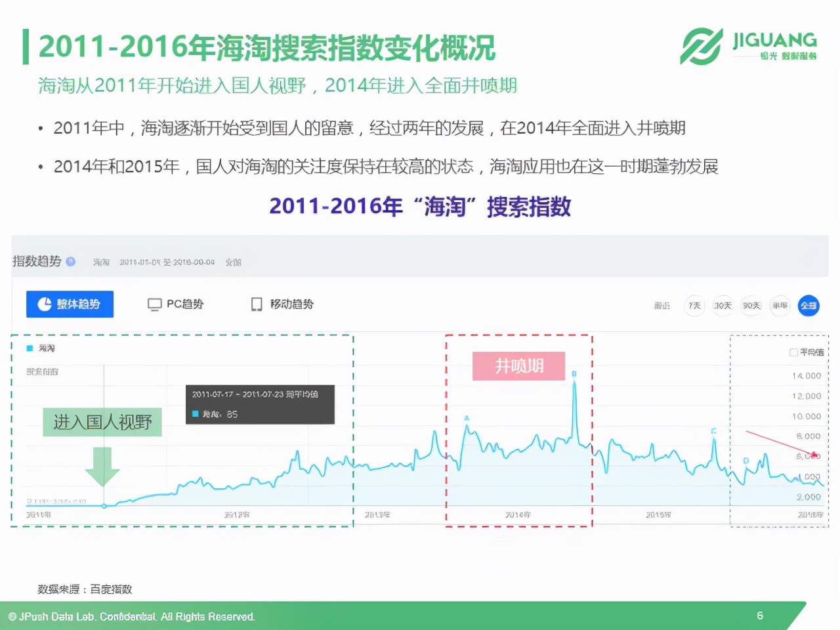
Task: Toggle the 平均值 checkbox on the chart
Action: tap(793, 352)
